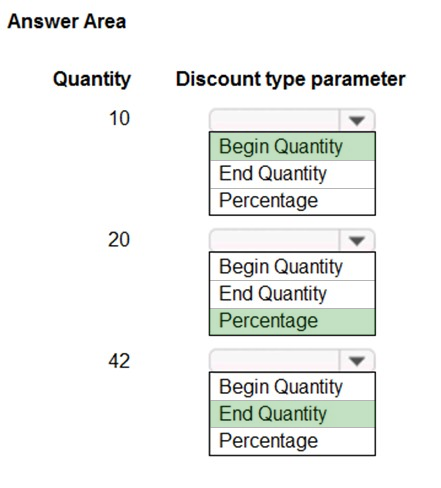Pick highlighted End Quantity for quantity 42
The width and height of the screenshot is (441, 488).
(292, 414)
